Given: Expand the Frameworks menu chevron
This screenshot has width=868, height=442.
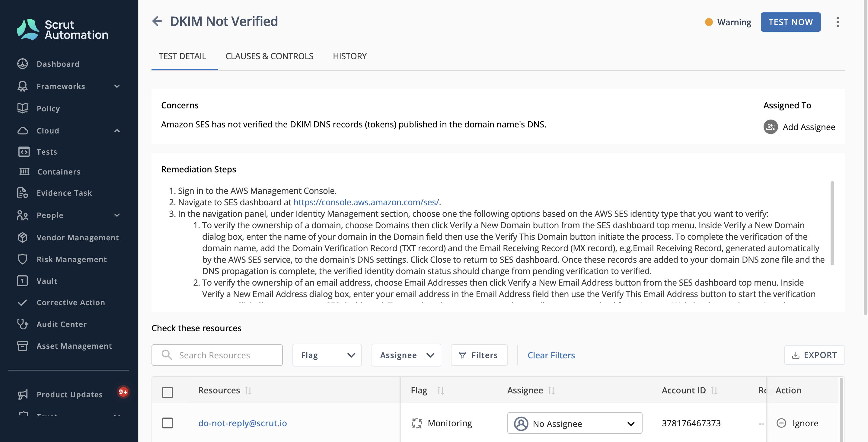Looking at the screenshot, I should coord(117,86).
